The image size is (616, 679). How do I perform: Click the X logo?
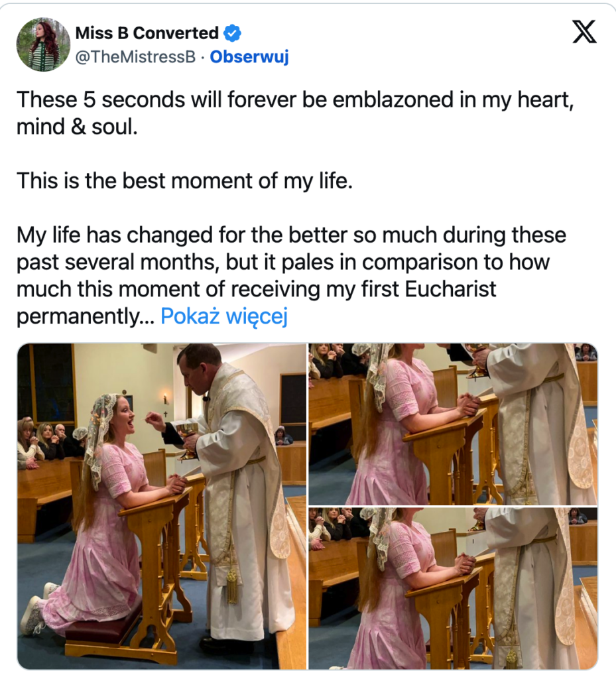[584, 32]
